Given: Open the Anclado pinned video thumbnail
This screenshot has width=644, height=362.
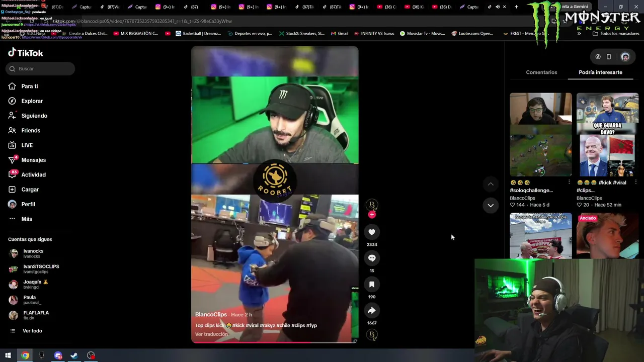Looking at the screenshot, I should (607, 236).
